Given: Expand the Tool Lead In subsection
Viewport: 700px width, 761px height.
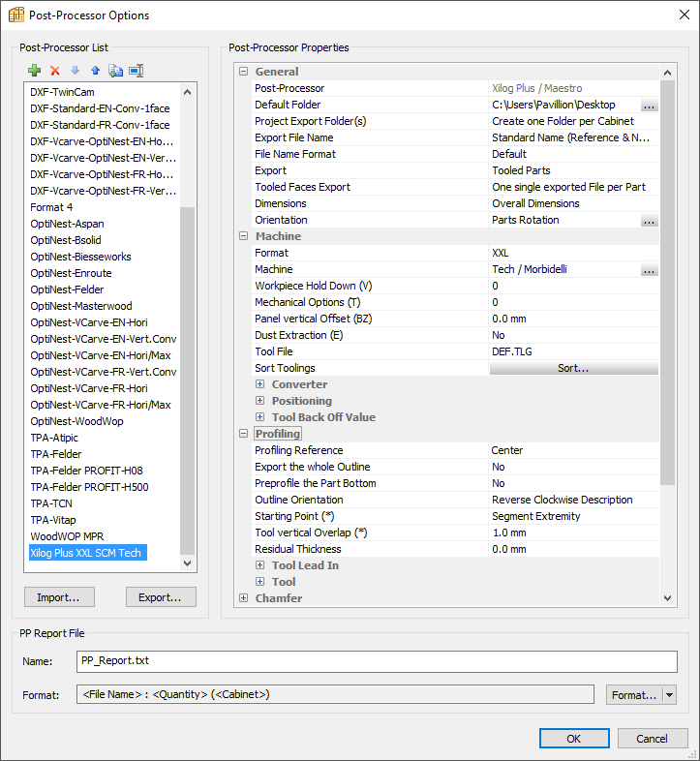Looking at the screenshot, I should point(260,565).
